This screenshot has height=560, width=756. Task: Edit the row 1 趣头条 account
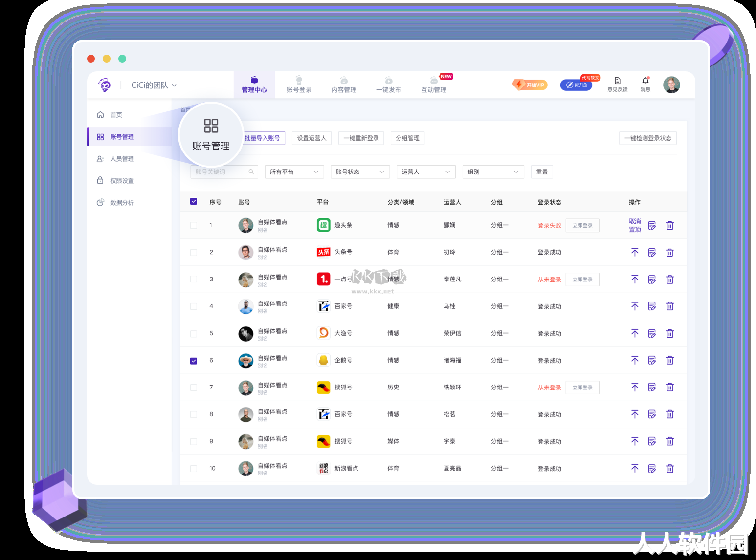(x=652, y=225)
